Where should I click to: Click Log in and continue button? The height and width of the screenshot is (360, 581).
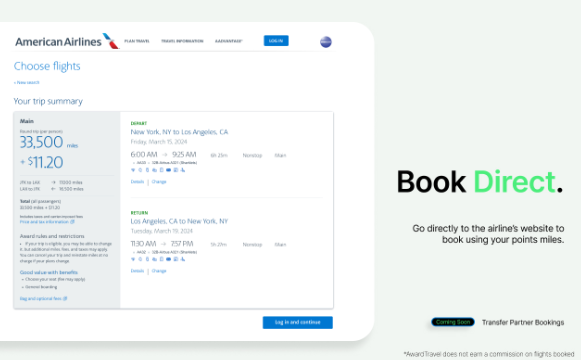(298, 322)
